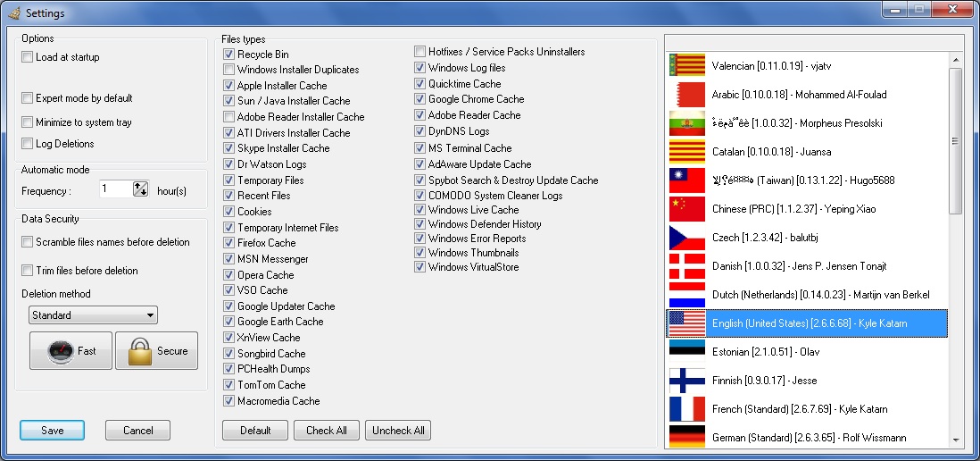The image size is (980, 461).
Task: Select French (Standard) by Kyle Katarn
Action: point(807,409)
